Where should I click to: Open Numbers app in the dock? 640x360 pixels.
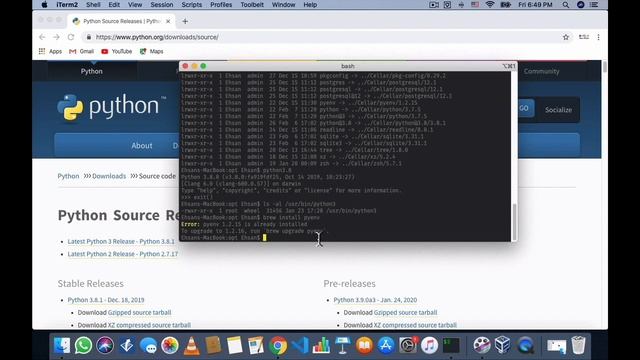[x=321, y=345]
